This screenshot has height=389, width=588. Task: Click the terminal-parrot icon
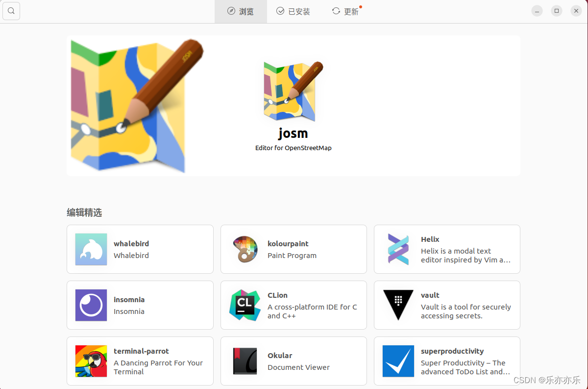point(91,361)
